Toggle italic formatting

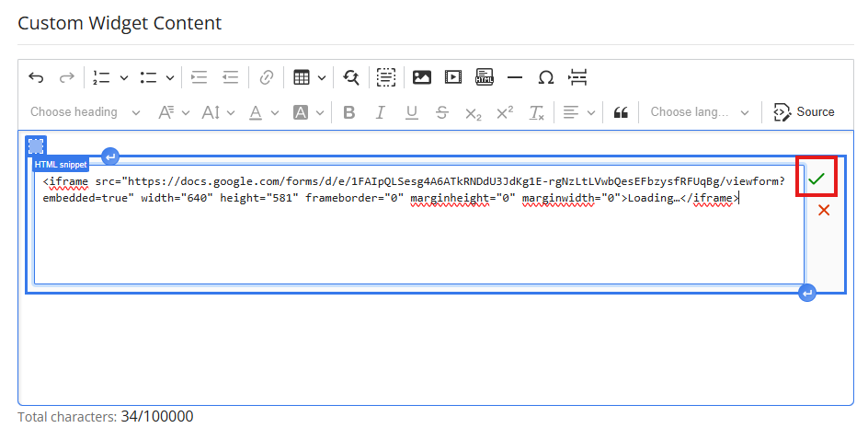pos(380,112)
